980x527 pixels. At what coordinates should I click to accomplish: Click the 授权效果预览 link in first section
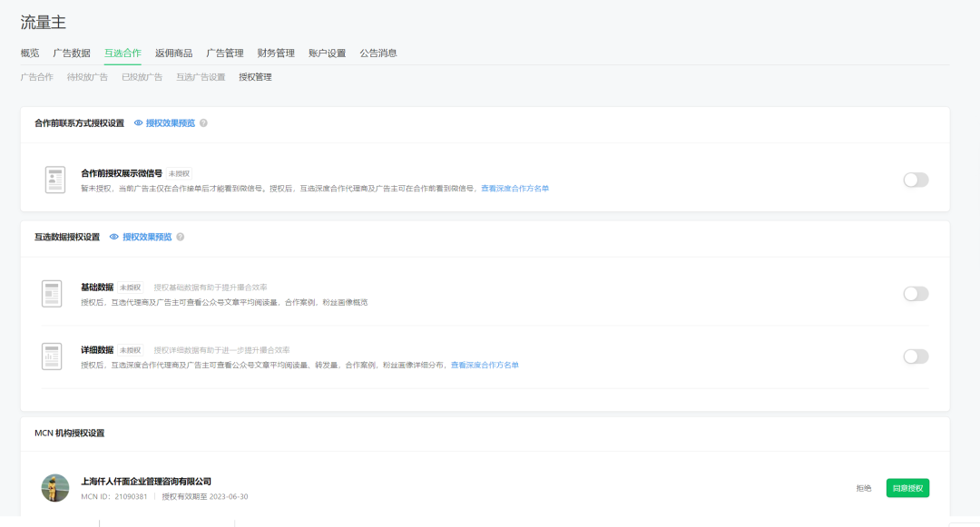[x=169, y=123]
